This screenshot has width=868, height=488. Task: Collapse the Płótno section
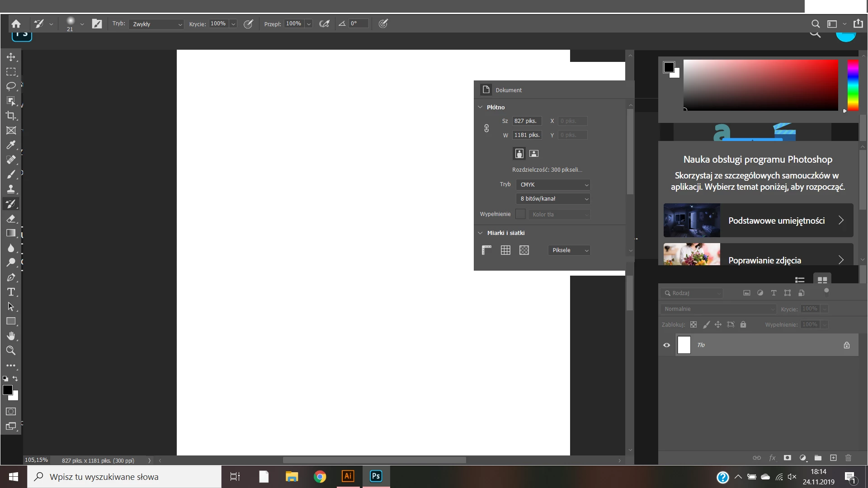480,108
